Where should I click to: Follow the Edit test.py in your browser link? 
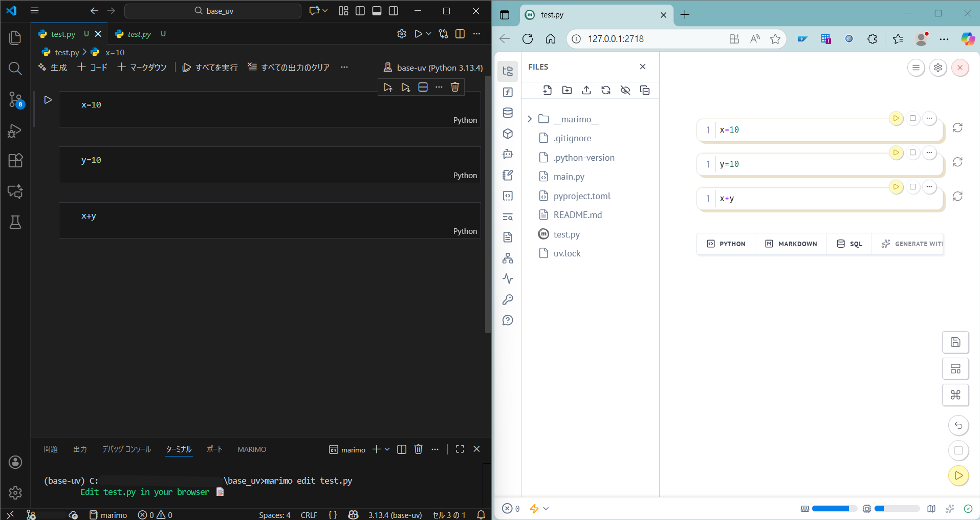pyautogui.click(x=145, y=492)
